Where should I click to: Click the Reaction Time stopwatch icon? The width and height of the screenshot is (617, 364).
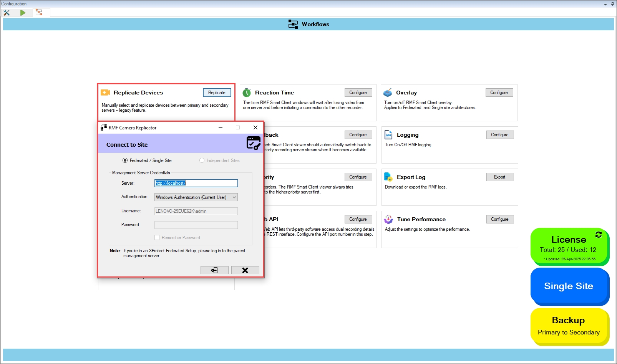point(247,93)
